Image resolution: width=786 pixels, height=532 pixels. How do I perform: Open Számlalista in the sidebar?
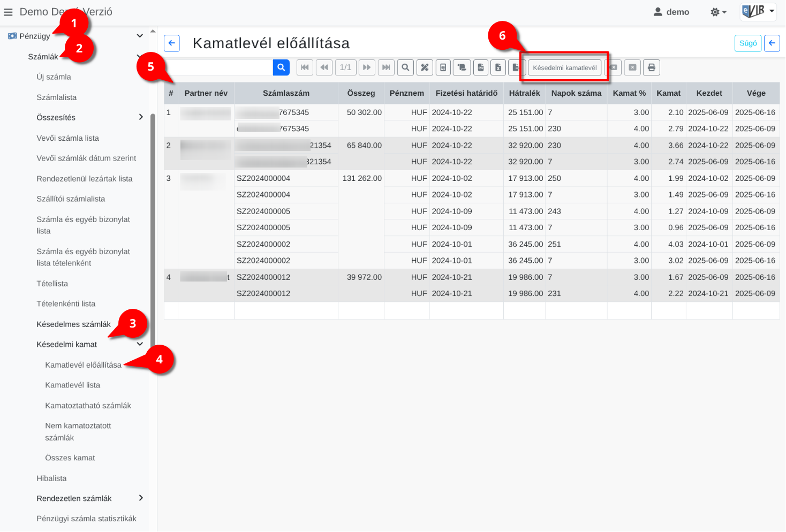(x=56, y=97)
